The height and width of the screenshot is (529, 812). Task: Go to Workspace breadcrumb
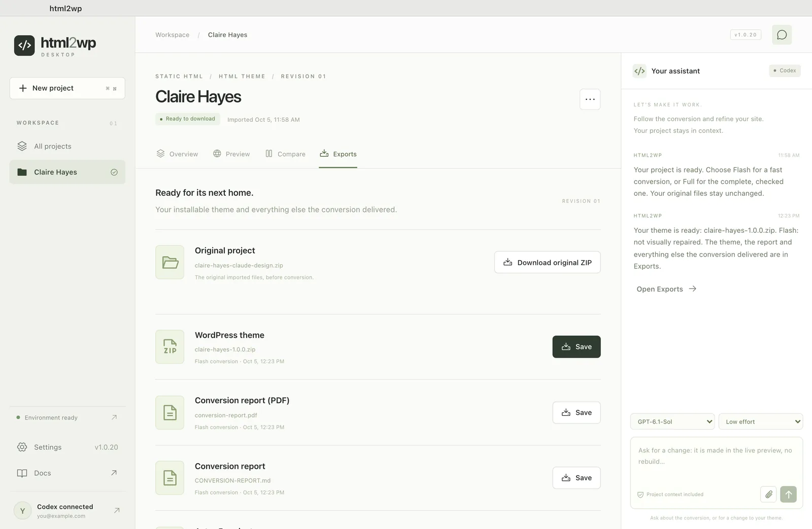click(173, 35)
